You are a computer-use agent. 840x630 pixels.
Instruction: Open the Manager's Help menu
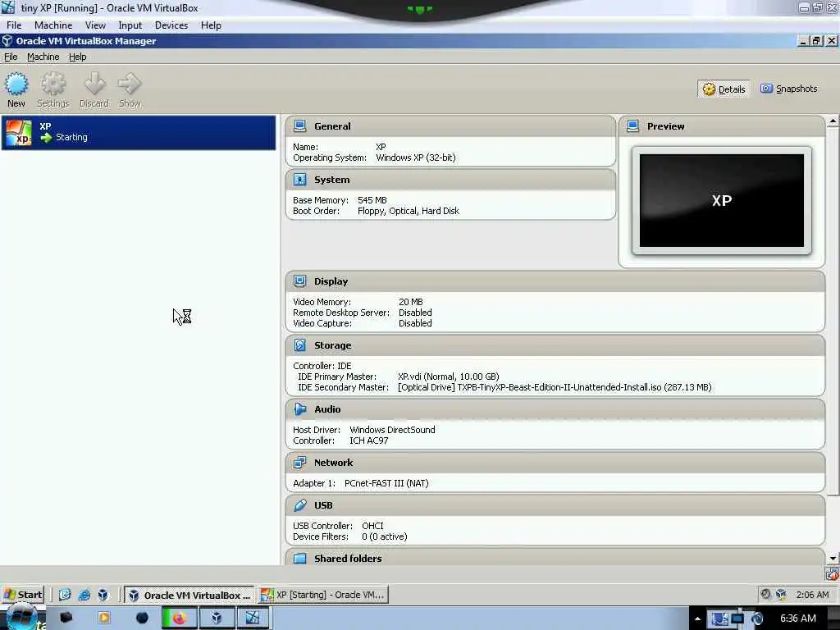point(78,57)
